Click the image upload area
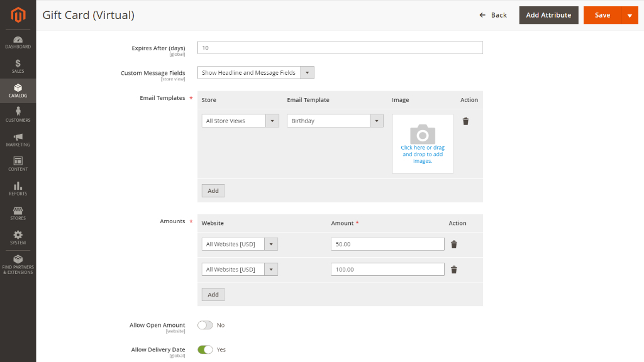Image resolution: width=644 pixels, height=362 pixels. (423, 144)
